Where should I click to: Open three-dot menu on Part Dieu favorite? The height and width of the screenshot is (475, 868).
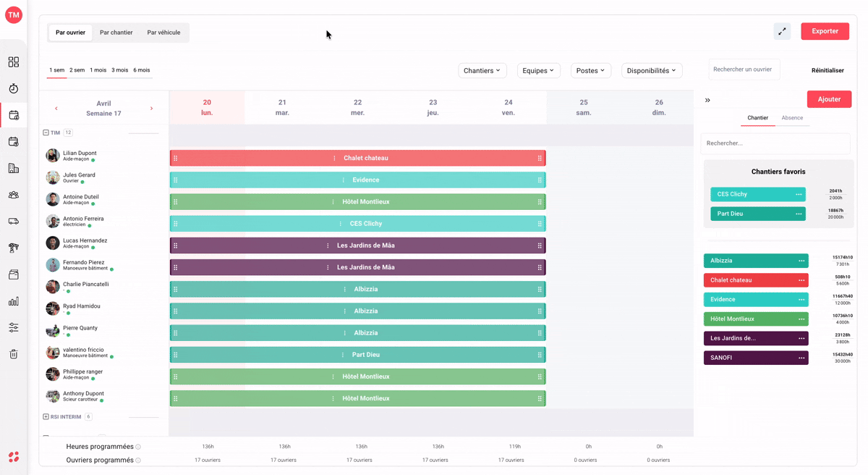pos(799,214)
